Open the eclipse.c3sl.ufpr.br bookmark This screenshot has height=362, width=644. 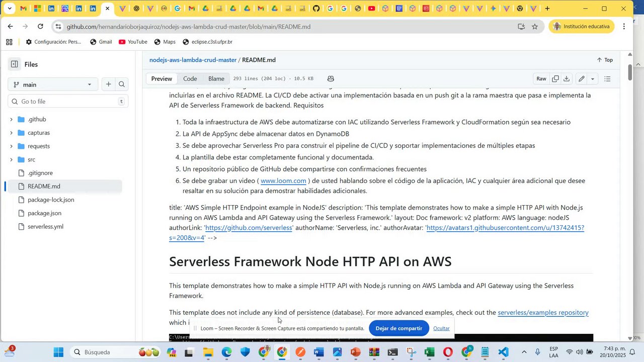tap(207, 42)
